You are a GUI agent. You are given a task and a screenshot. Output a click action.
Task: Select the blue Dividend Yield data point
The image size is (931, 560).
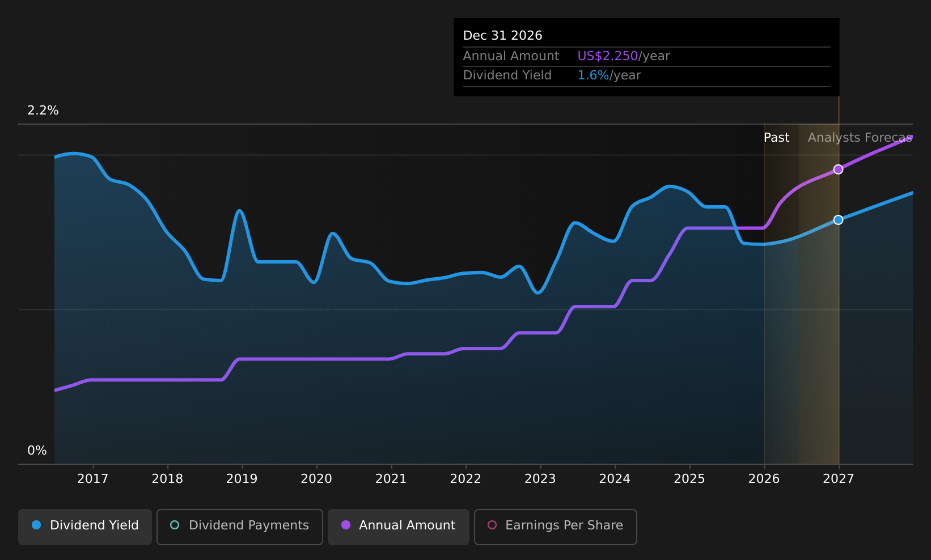(x=838, y=220)
